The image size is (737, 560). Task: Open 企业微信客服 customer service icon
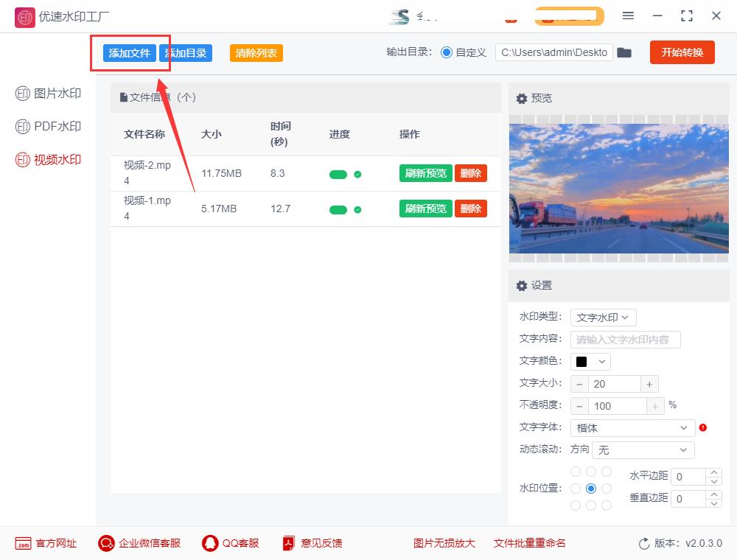[x=106, y=543]
